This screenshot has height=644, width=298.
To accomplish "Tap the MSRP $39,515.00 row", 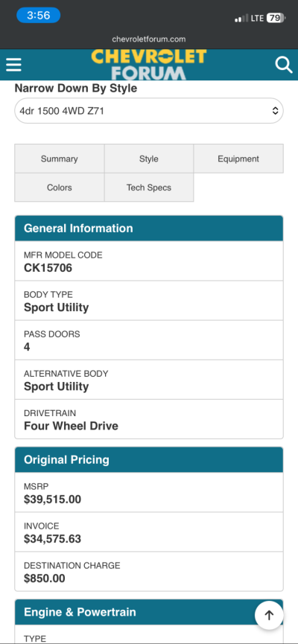I will pyautogui.click(x=149, y=492).
